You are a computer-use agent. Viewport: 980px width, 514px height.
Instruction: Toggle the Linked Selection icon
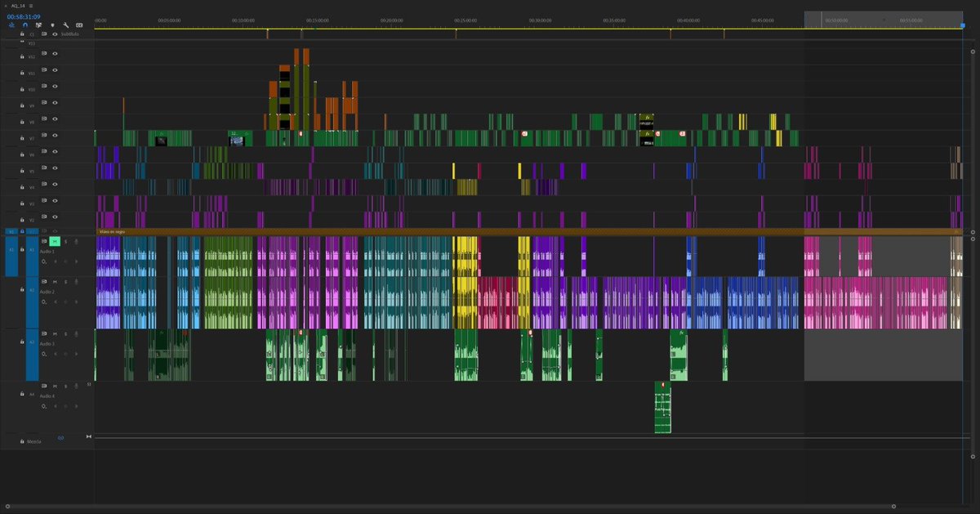(38, 25)
